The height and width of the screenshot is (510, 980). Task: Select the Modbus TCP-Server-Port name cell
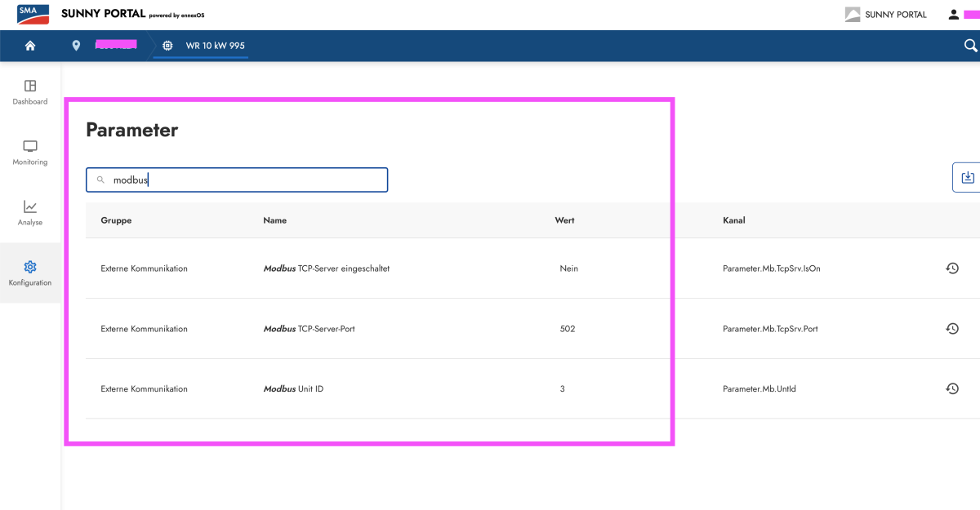coord(310,329)
